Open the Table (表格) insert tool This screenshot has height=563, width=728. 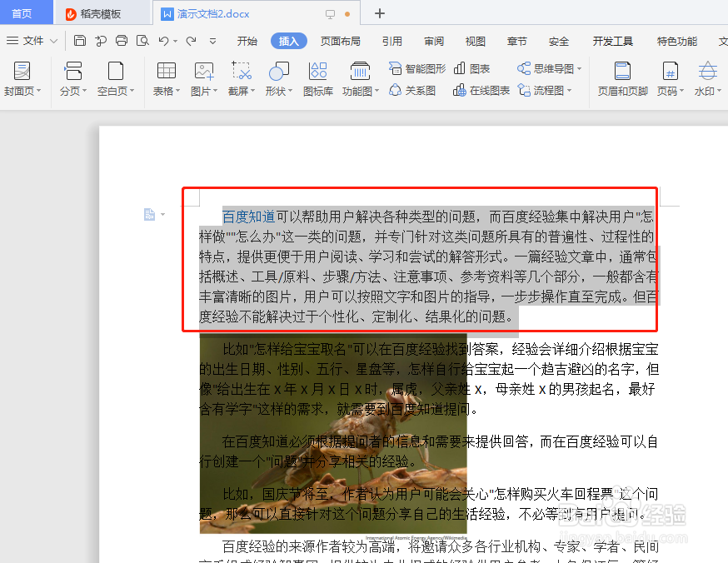point(167,79)
